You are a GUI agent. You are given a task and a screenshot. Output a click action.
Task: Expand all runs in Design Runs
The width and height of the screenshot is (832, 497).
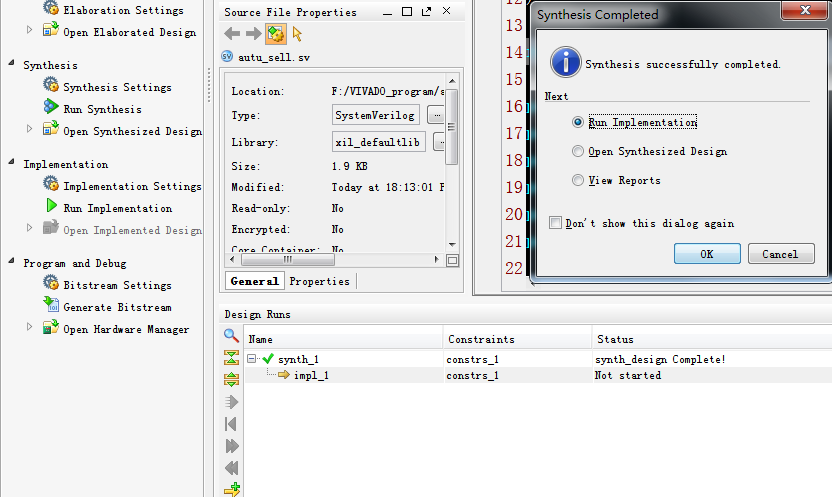[x=231, y=379]
